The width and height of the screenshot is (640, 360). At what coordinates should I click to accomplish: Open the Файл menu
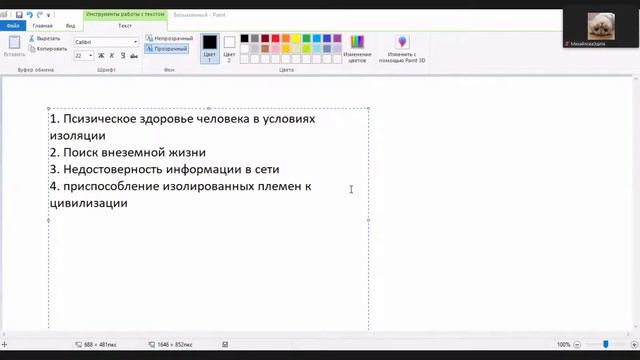(13, 26)
